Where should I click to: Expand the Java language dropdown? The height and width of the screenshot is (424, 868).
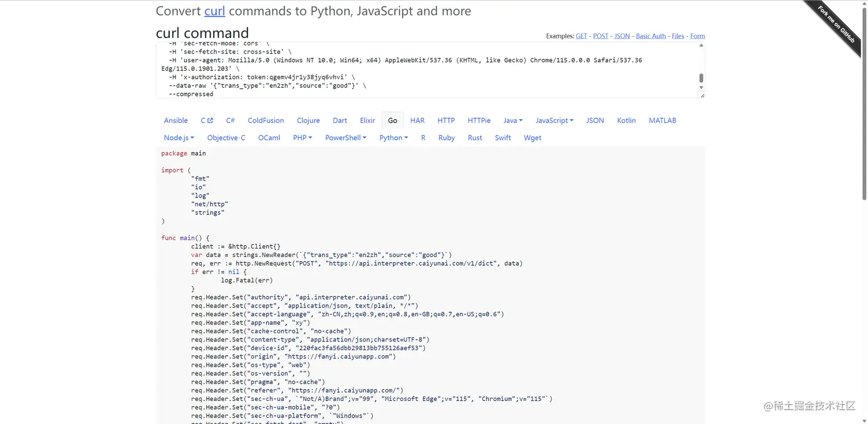(513, 120)
